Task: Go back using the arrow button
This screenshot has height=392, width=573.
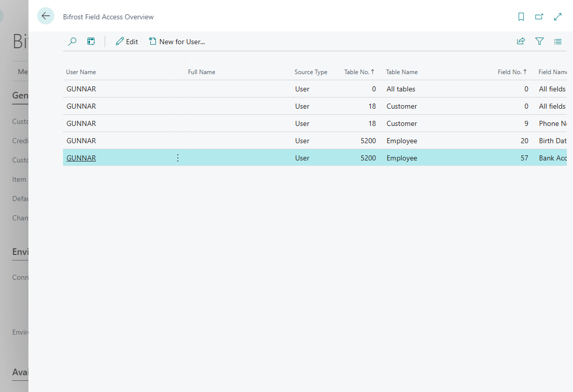Action: (x=46, y=16)
